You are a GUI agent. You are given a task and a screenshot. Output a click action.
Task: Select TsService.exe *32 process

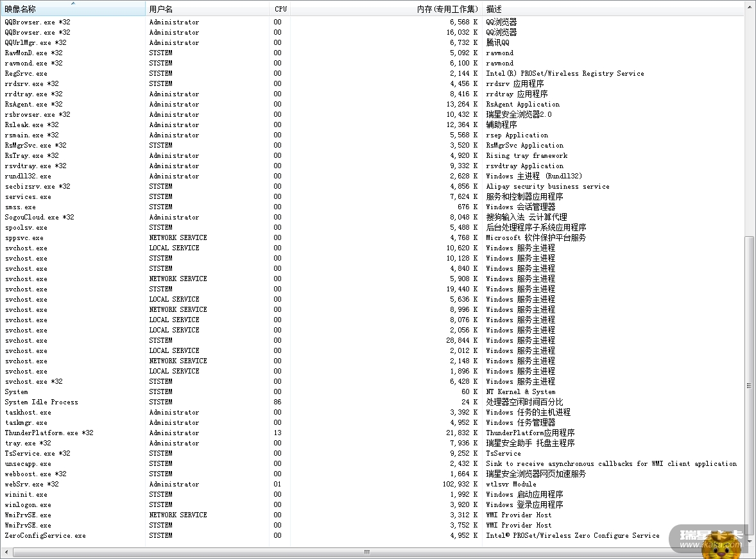point(372,453)
